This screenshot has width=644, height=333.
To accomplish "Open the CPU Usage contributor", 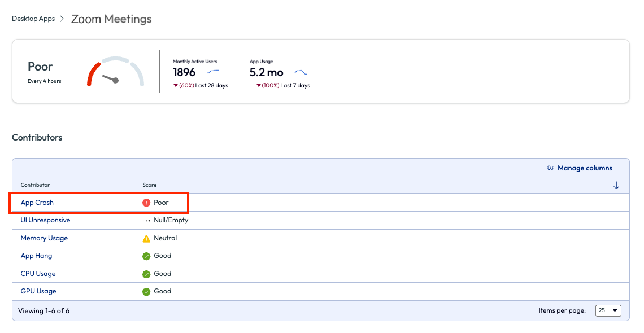I will [38, 274].
